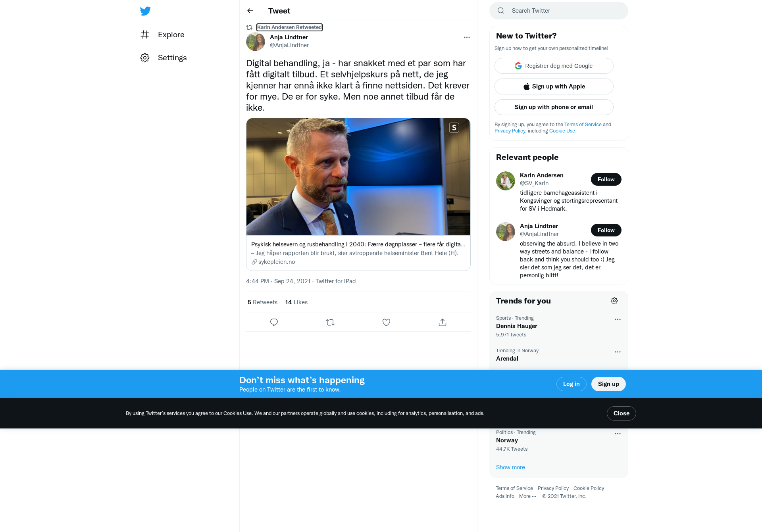Close the cookie notice banner

[621, 413]
